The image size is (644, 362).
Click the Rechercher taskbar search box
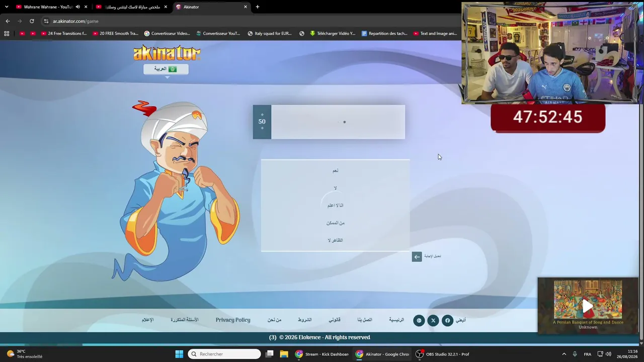224,354
